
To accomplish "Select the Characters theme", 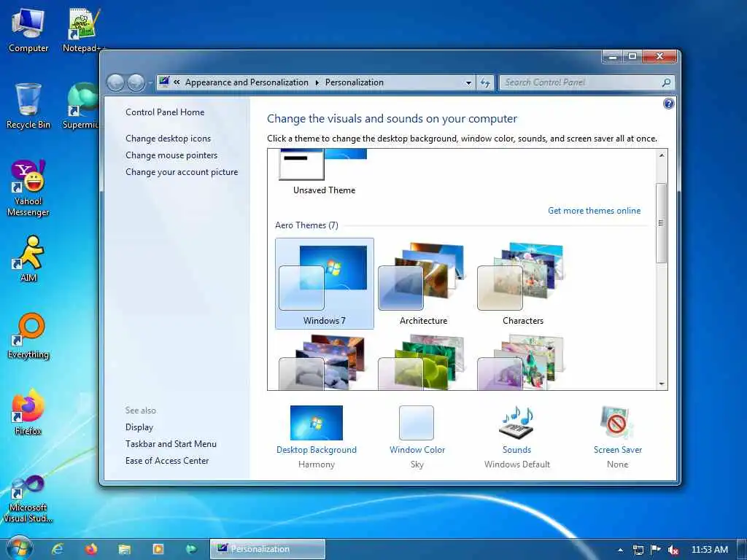I will [522, 284].
